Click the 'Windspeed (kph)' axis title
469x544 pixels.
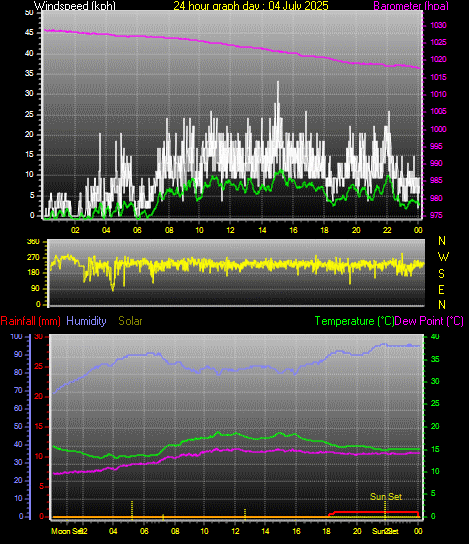pos(75,5)
